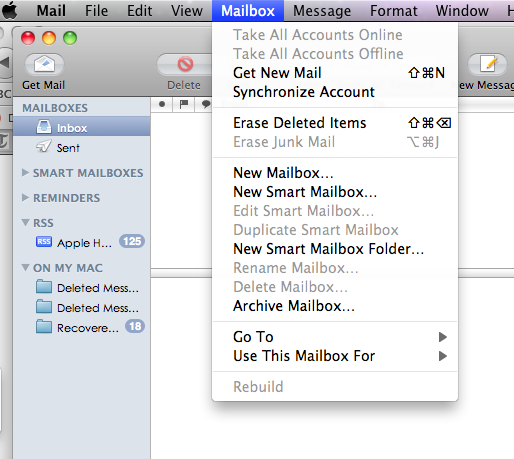Click the Delete toolbar icon
514x459 pixels.
pyautogui.click(x=185, y=64)
